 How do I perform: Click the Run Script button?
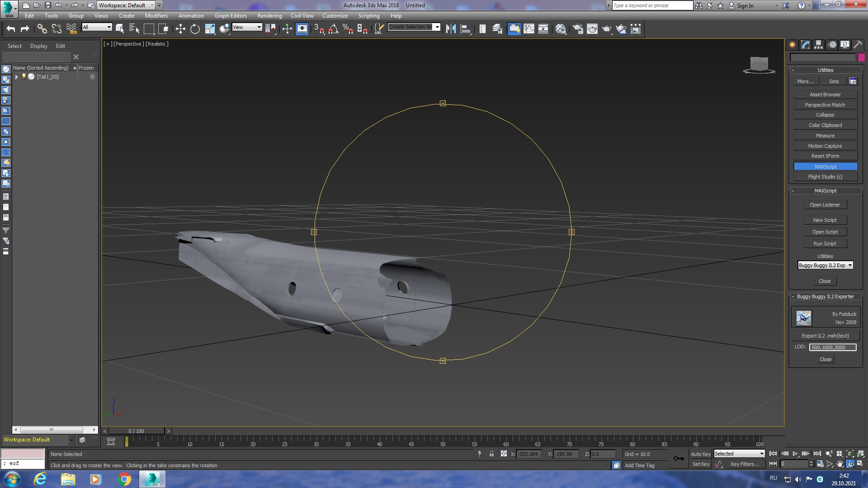825,244
